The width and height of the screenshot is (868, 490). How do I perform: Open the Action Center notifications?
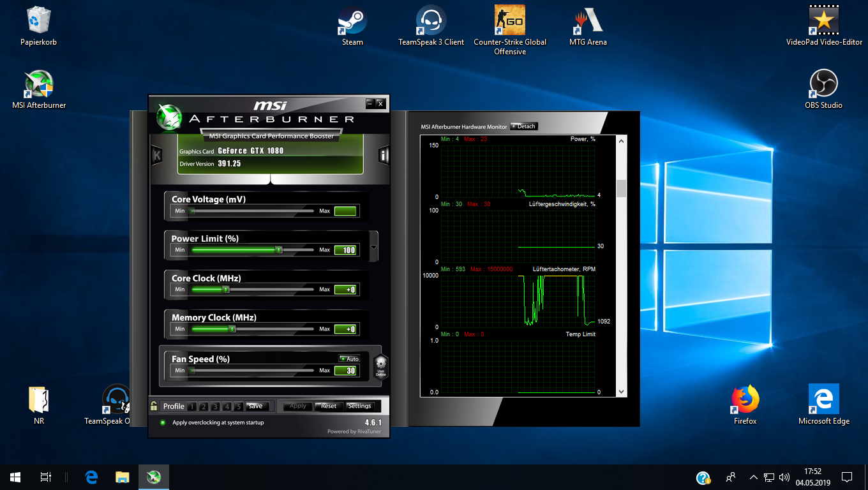pyautogui.click(x=847, y=477)
